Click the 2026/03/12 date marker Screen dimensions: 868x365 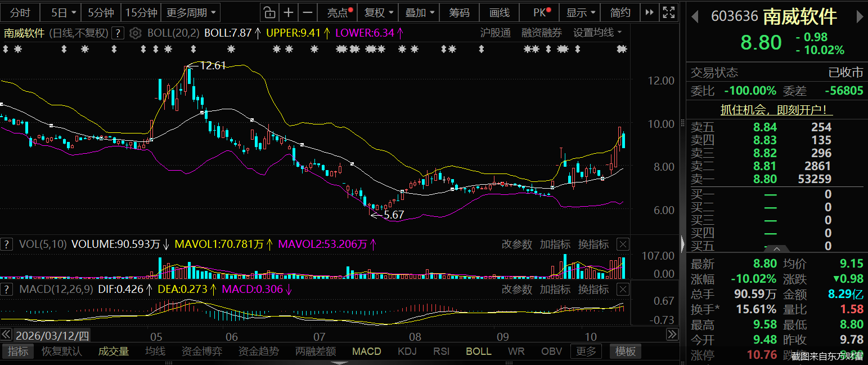(52, 336)
